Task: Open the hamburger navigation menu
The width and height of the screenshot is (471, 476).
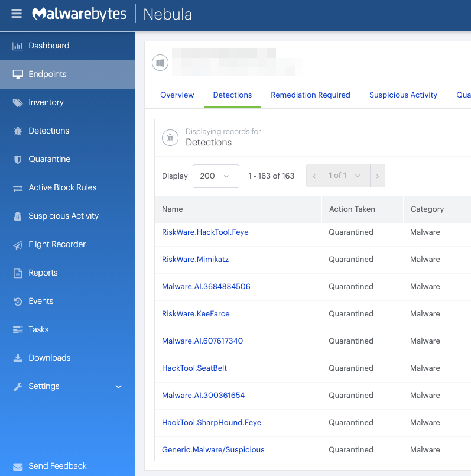Action: pyautogui.click(x=17, y=14)
